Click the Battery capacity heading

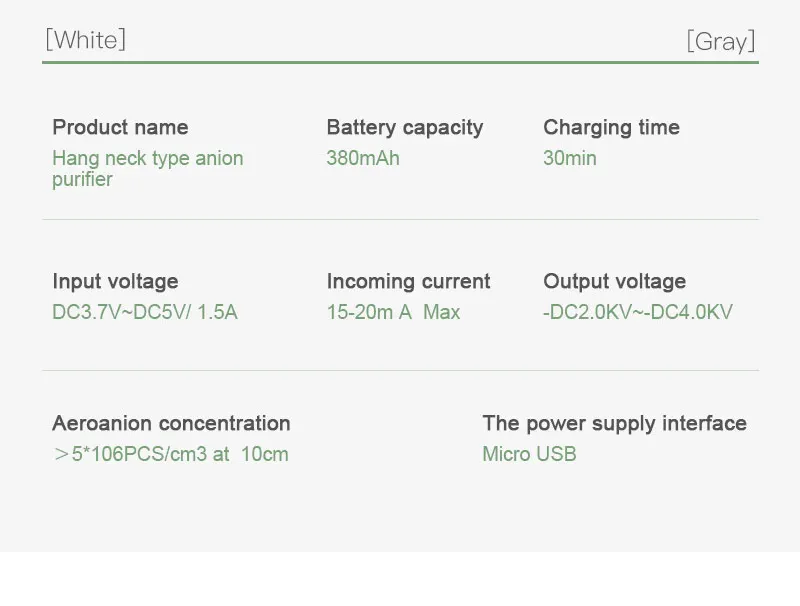click(x=404, y=127)
